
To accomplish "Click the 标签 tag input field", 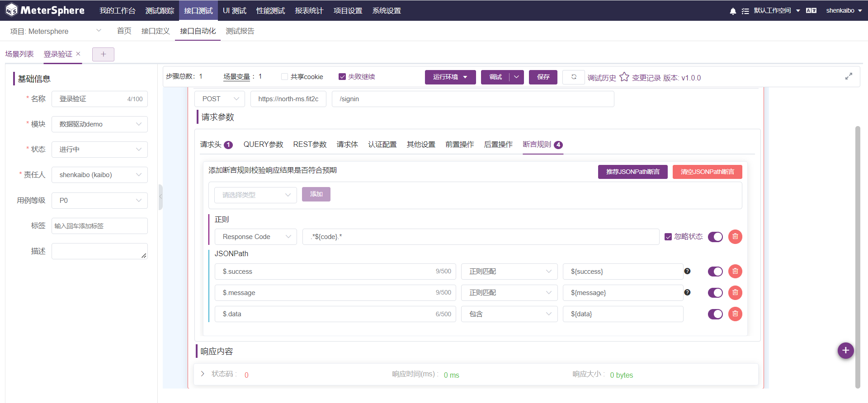I will [99, 226].
